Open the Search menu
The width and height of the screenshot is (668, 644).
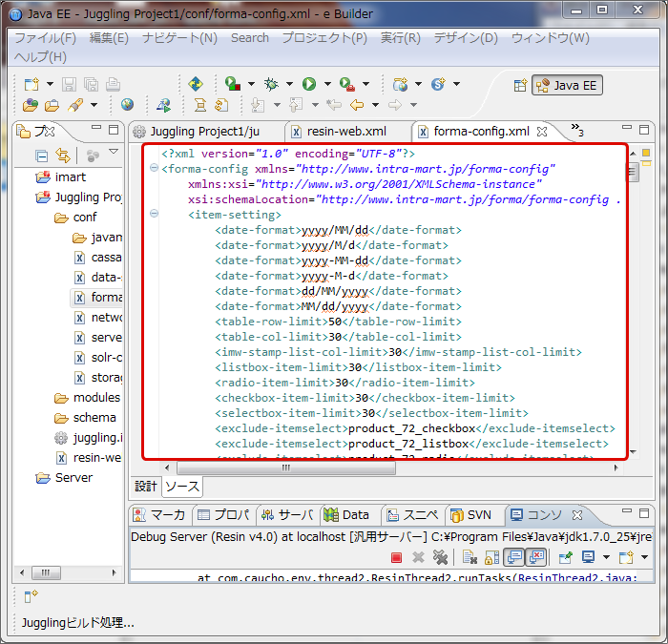(x=250, y=38)
